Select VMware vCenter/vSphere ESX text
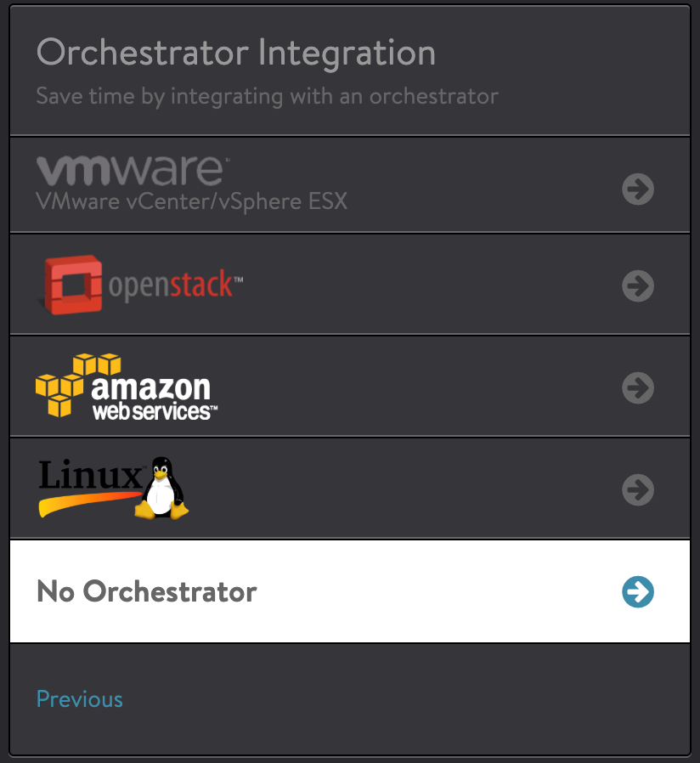The width and height of the screenshot is (700, 763). click(x=192, y=201)
